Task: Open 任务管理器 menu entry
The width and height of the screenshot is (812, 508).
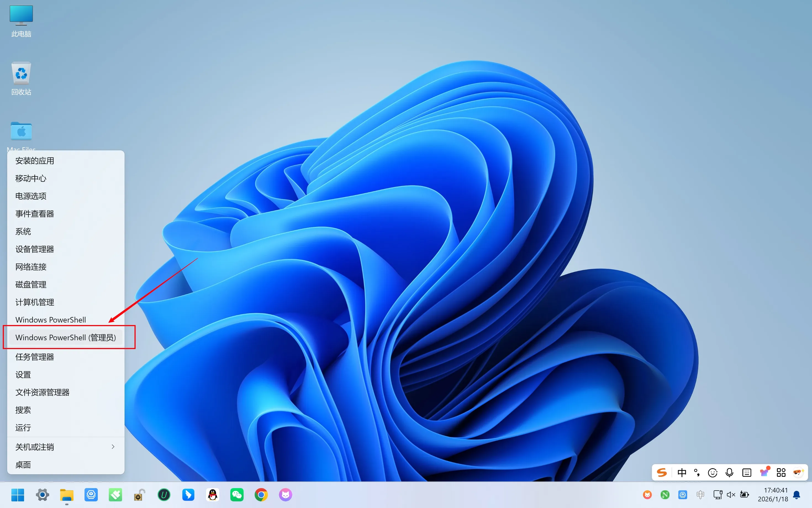Action: 35,357
